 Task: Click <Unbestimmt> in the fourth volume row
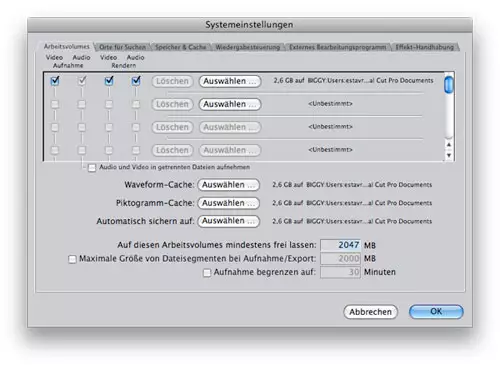330,150
